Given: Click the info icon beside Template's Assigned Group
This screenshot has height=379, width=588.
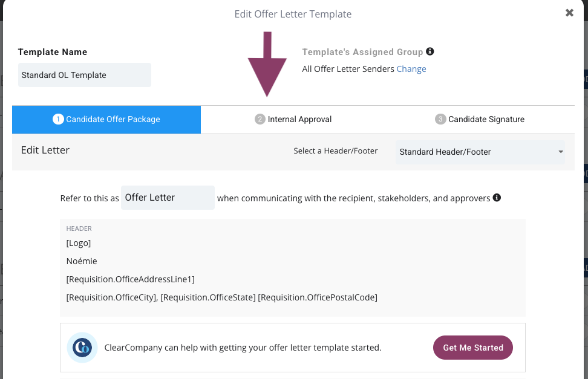Looking at the screenshot, I should coord(430,51).
